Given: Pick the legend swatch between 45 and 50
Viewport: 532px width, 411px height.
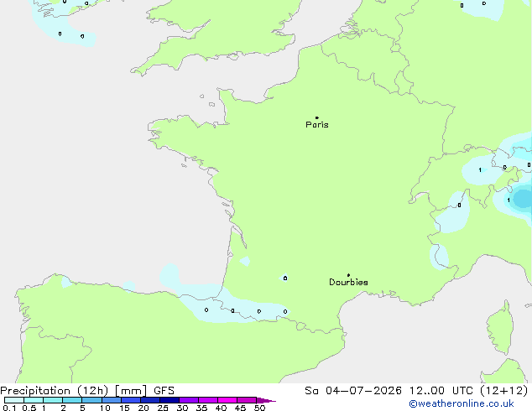Looking at the screenshot, I should tap(247, 400).
